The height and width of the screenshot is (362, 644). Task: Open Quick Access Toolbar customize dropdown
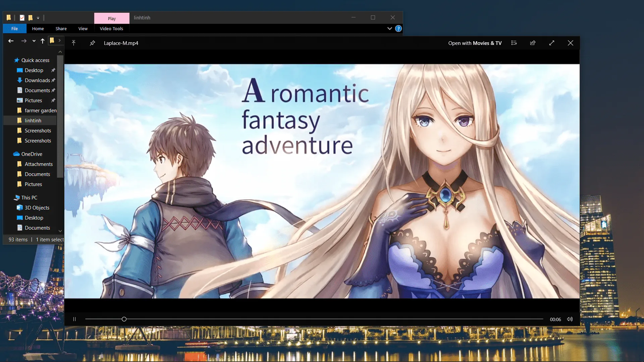pyautogui.click(x=38, y=18)
